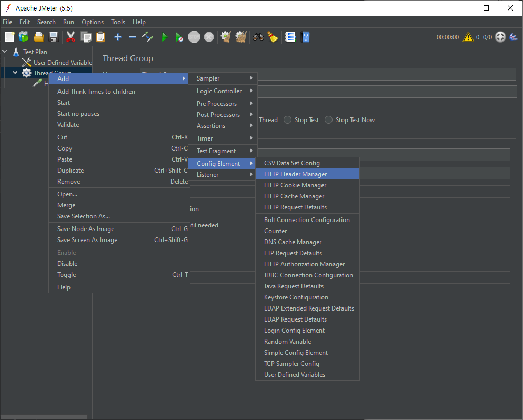
Task: Click the Reset search broom icon
Action: pyautogui.click(x=273, y=37)
